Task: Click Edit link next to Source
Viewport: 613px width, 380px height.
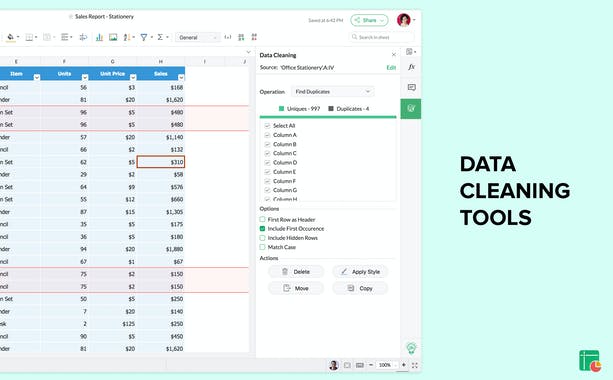Action: pyautogui.click(x=391, y=68)
